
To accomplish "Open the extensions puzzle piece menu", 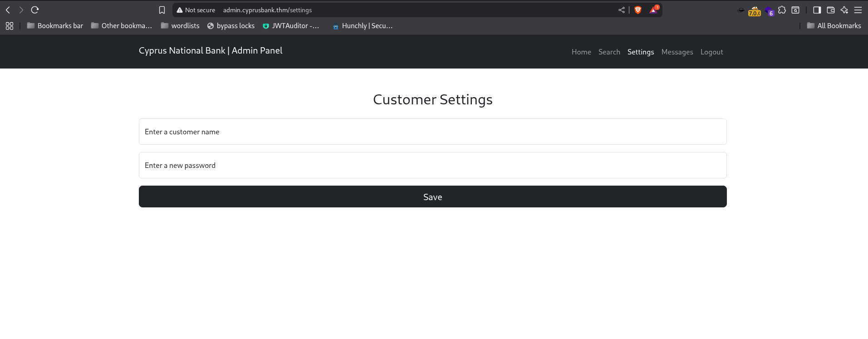I will click(782, 10).
